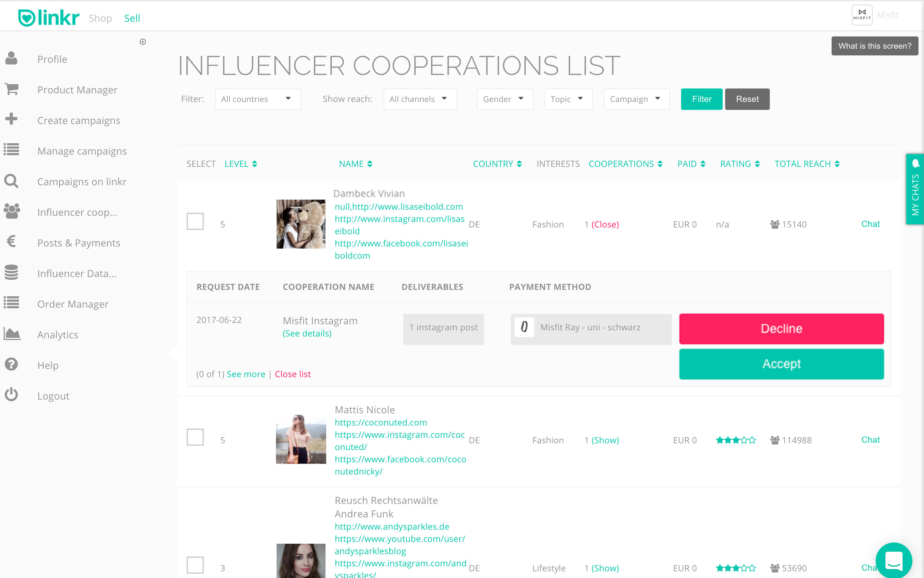924x578 pixels.
Task: Select the checkbox for Dambeck Vivian's row
Action: click(x=195, y=221)
